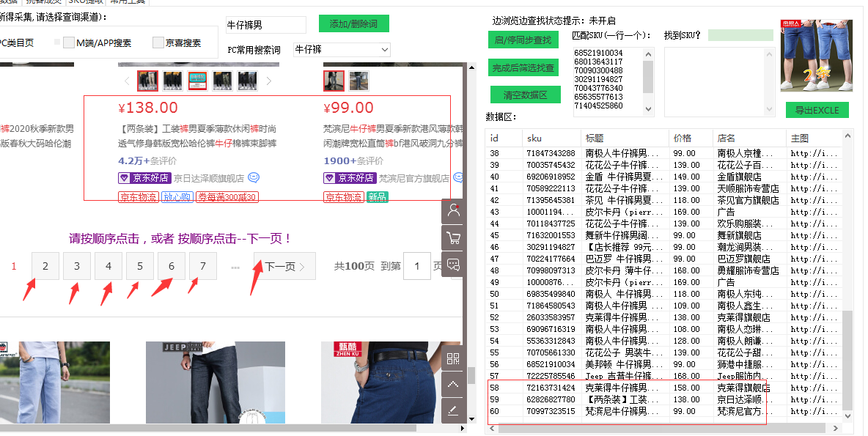
Task: Click scroll-down arrow of 匹配SKU list
Action: coord(648,109)
